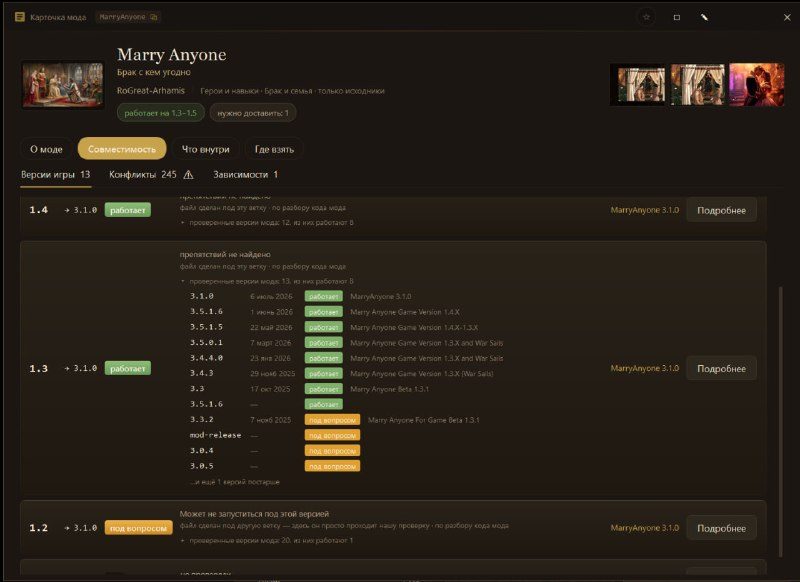Open the first screenshot thumbnail at top right

[x=637, y=85]
